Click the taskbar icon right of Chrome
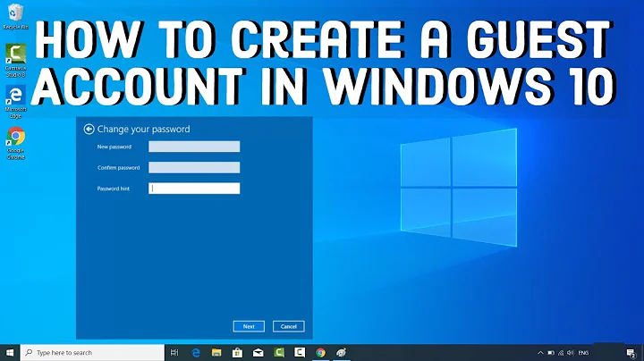The width and height of the screenshot is (644, 361). [x=342, y=353]
